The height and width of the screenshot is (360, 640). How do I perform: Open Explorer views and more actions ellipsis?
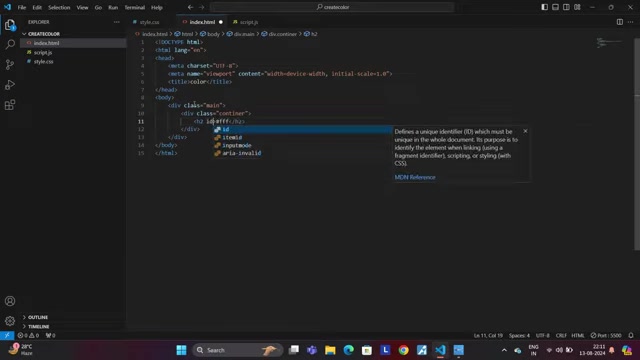(117, 22)
